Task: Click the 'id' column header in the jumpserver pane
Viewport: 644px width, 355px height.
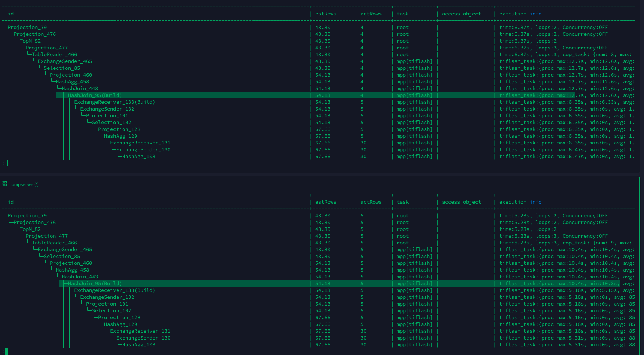Action: [x=11, y=202]
